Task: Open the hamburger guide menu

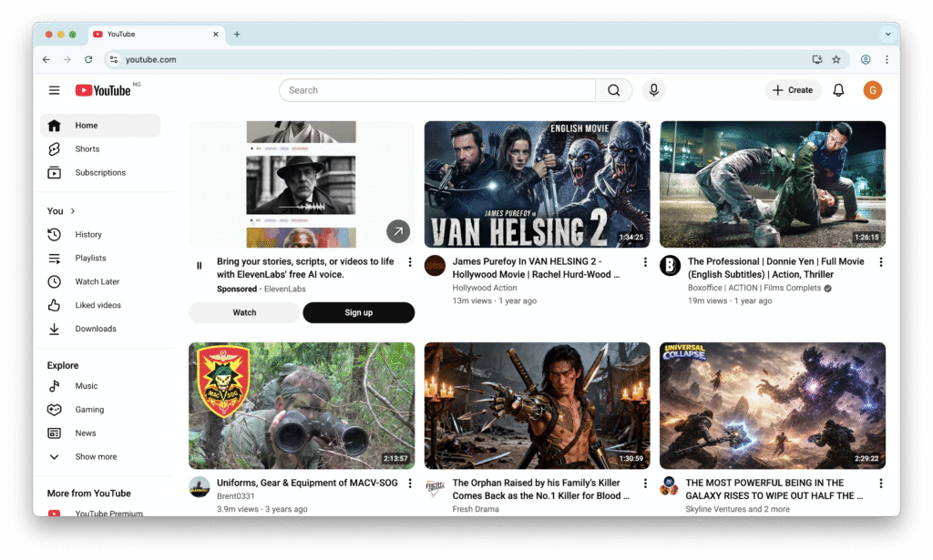Action: coord(55,90)
